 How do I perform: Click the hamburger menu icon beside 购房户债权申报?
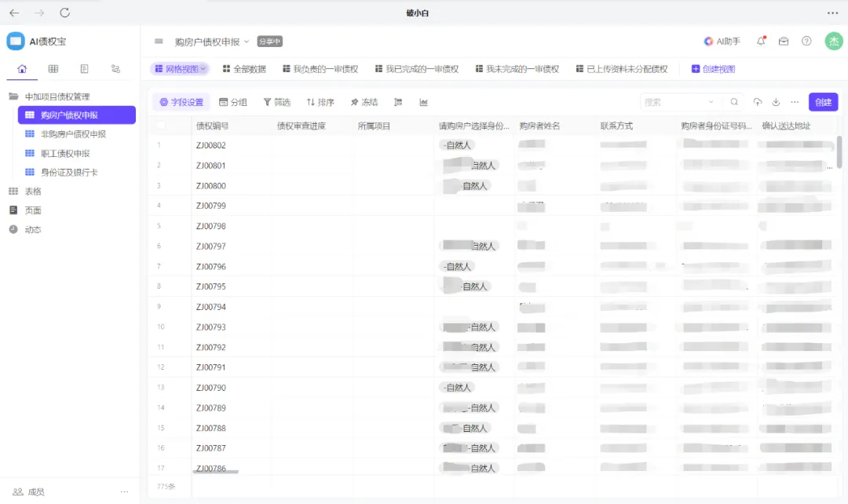point(159,42)
